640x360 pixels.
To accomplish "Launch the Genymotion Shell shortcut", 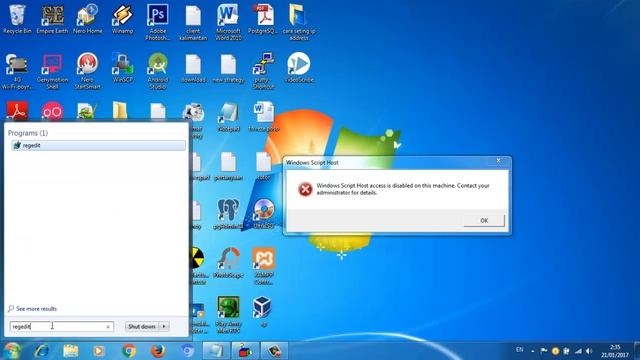I will (x=52, y=71).
